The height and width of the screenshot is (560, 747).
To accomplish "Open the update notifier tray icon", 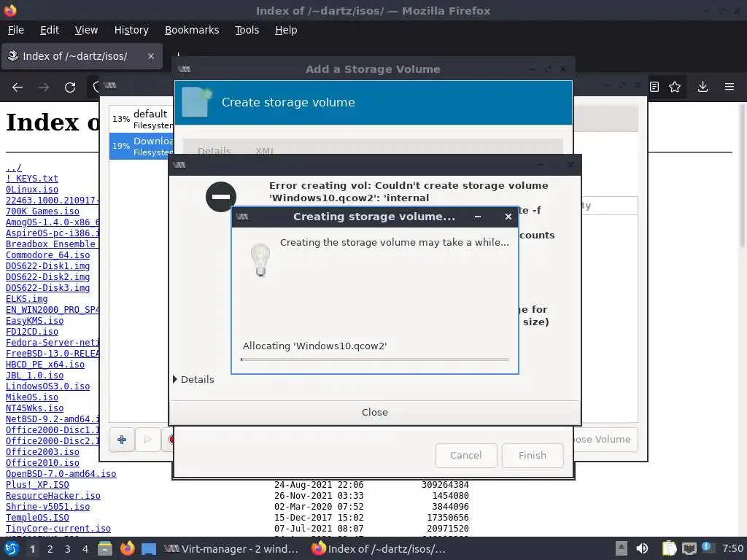I will tap(708, 548).
